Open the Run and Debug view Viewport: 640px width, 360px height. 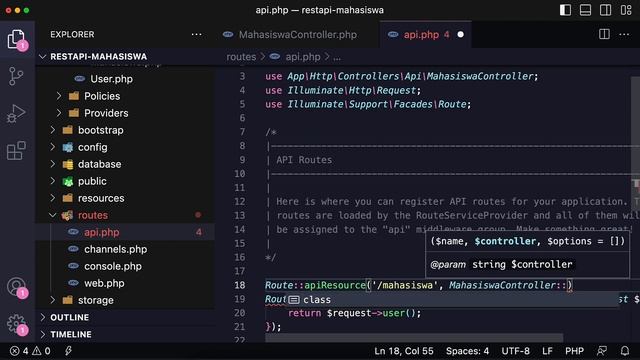coord(16,113)
